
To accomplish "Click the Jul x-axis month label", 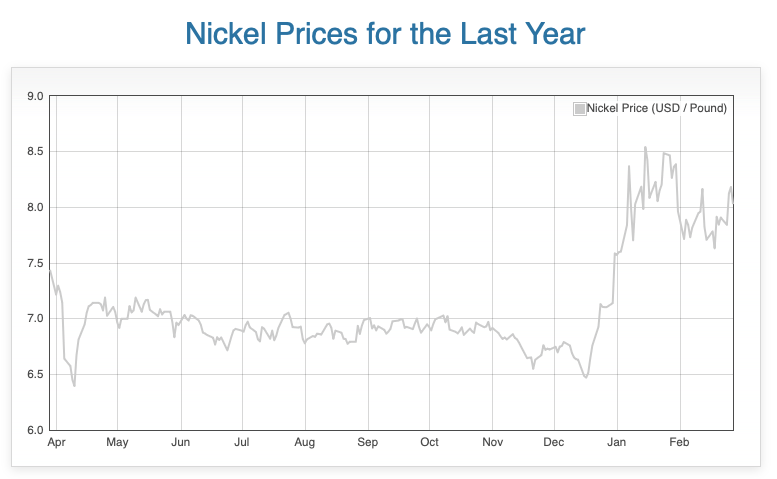I will click(x=242, y=442).
